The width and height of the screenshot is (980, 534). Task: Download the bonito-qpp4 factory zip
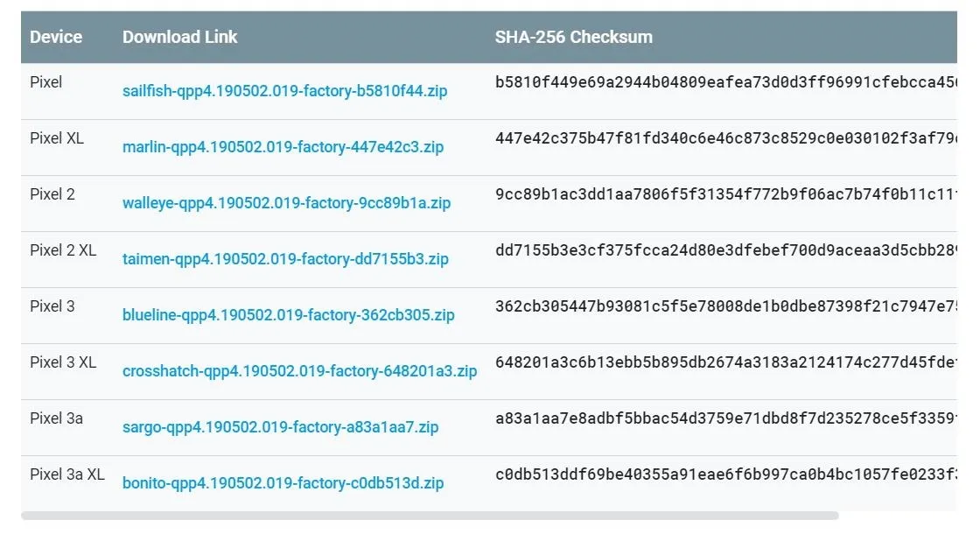coord(283,483)
